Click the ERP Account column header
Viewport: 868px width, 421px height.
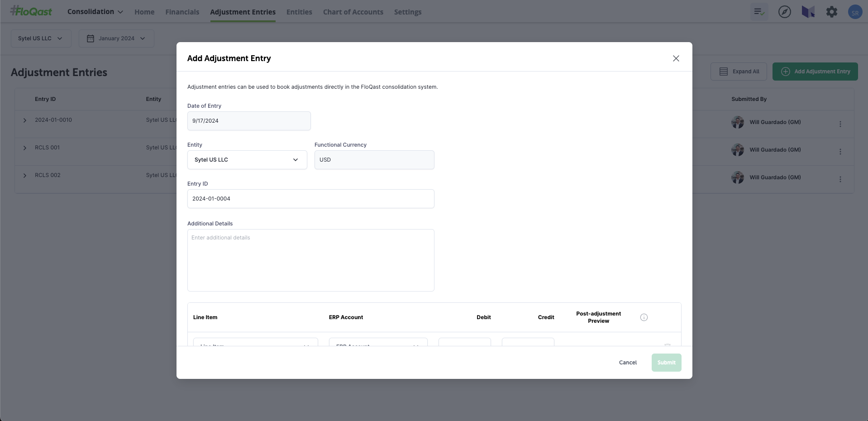click(x=346, y=317)
